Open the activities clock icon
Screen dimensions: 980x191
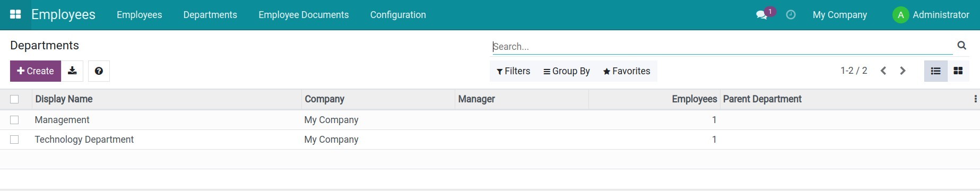click(791, 15)
